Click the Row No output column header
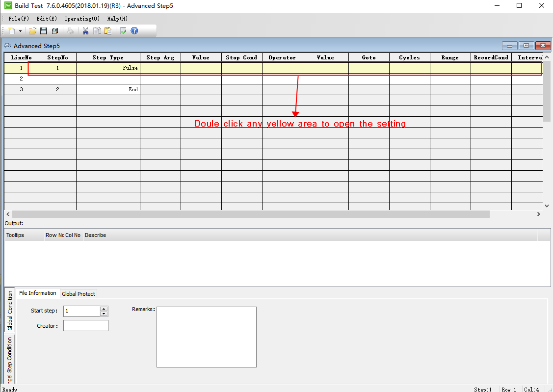This screenshot has height=392, width=553. pos(54,235)
